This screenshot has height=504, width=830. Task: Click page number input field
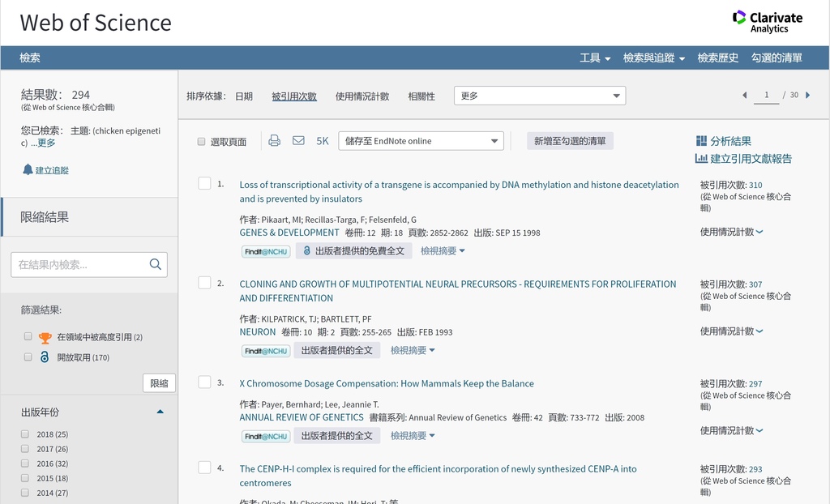[766, 96]
